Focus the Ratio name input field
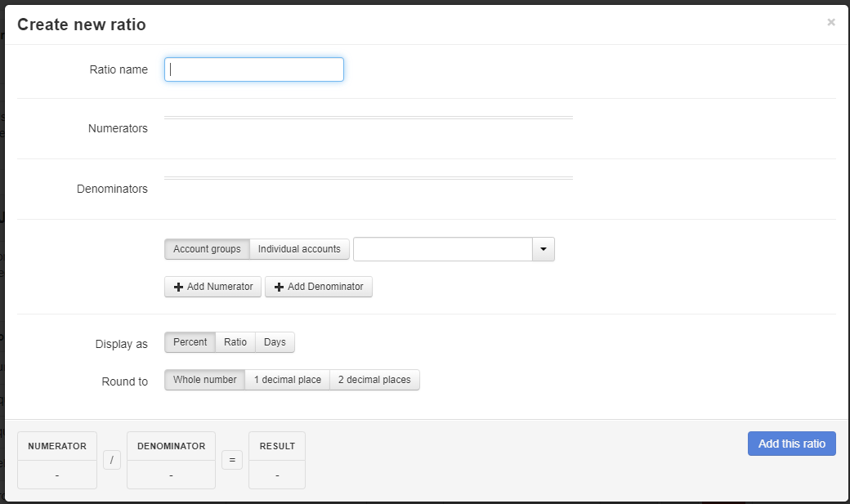The width and height of the screenshot is (850, 504). pyautogui.click(x=253, y=69)
